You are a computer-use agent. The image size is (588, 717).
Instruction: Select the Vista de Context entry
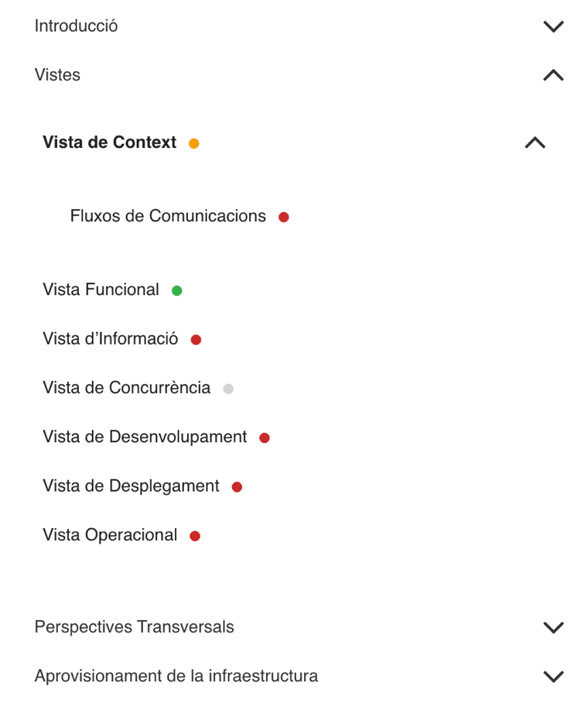click(x=109, y=142)
